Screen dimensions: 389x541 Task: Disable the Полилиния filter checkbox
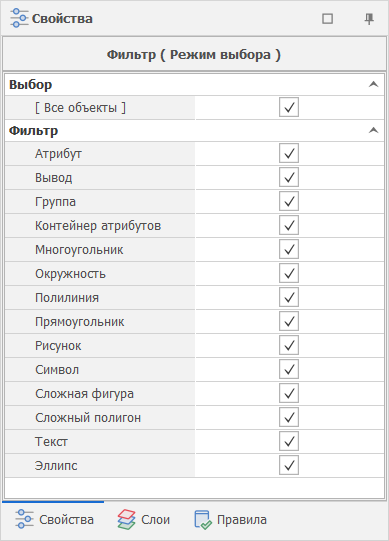coord(289,297)
